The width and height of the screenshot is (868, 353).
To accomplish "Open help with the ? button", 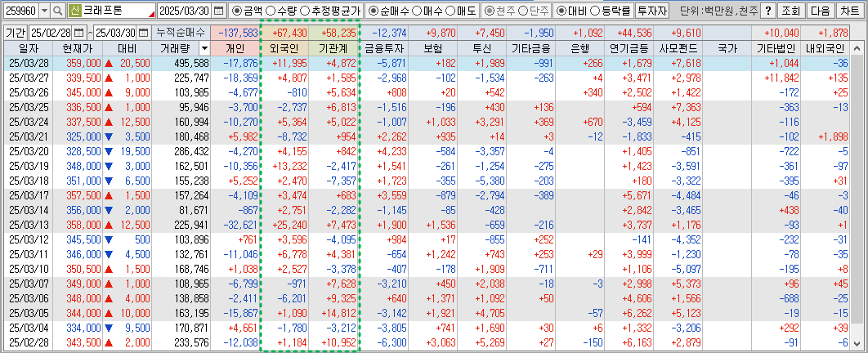I will pyautogui.click(x=767, y=11).
